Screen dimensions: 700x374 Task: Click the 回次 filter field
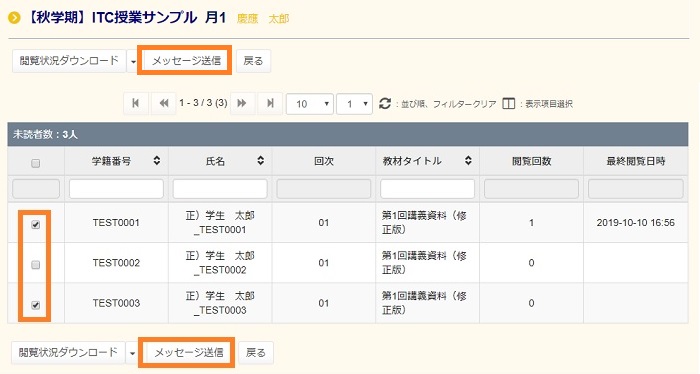tap(324, 189)
